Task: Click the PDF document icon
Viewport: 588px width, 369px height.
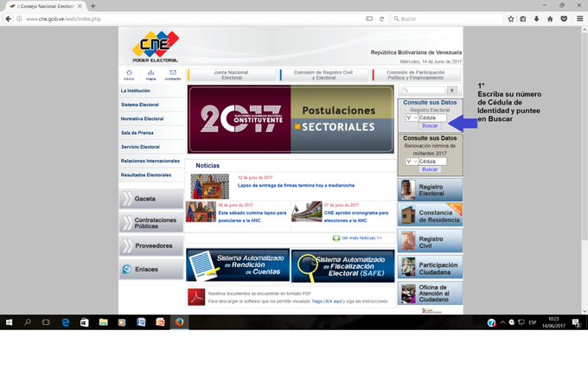Action: (x=196, y=297)
